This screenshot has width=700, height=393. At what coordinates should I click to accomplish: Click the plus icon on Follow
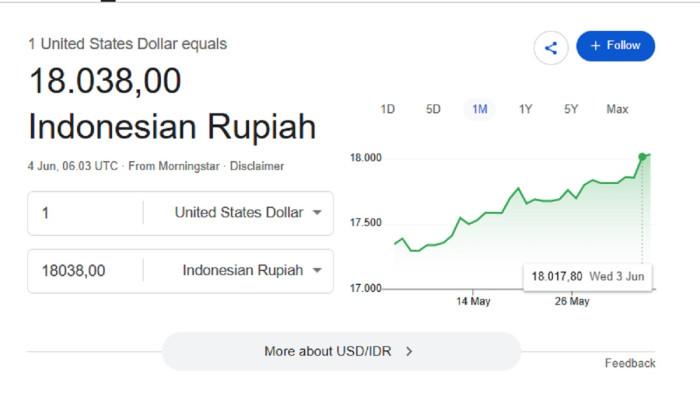(595, 46)
